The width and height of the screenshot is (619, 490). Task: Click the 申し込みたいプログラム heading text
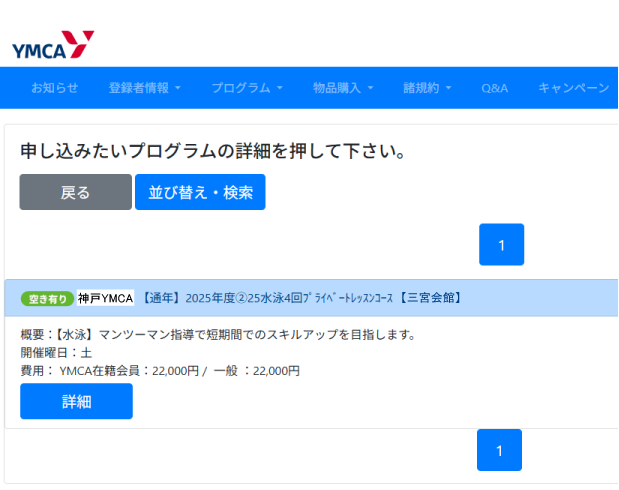(212, 151)
